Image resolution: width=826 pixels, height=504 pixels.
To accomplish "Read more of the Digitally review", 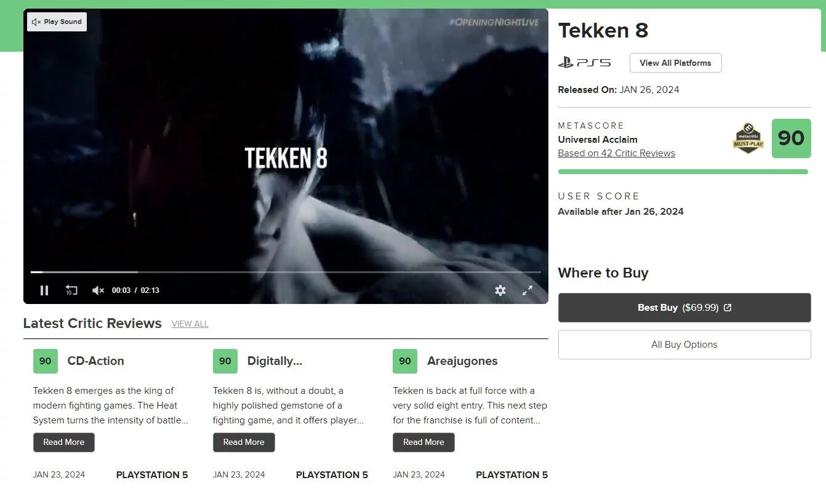I will tap(244, 442).
